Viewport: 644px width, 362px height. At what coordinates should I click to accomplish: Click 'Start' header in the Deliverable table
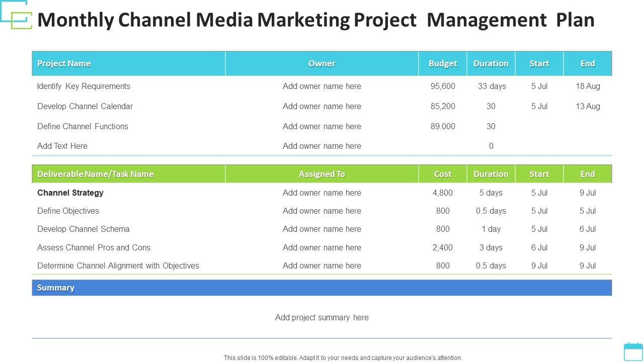[x=539, y=174]
